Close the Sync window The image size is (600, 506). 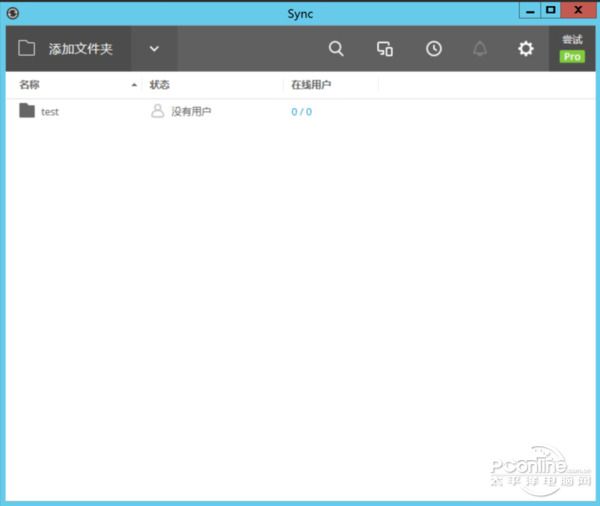[x=578, y=10]
